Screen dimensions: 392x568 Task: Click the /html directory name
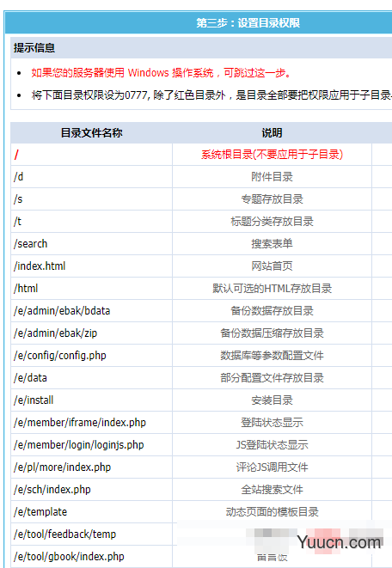[26, 289]
